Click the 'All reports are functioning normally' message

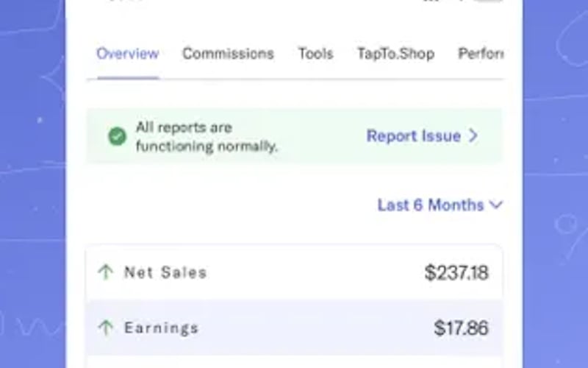coord(207,137)
